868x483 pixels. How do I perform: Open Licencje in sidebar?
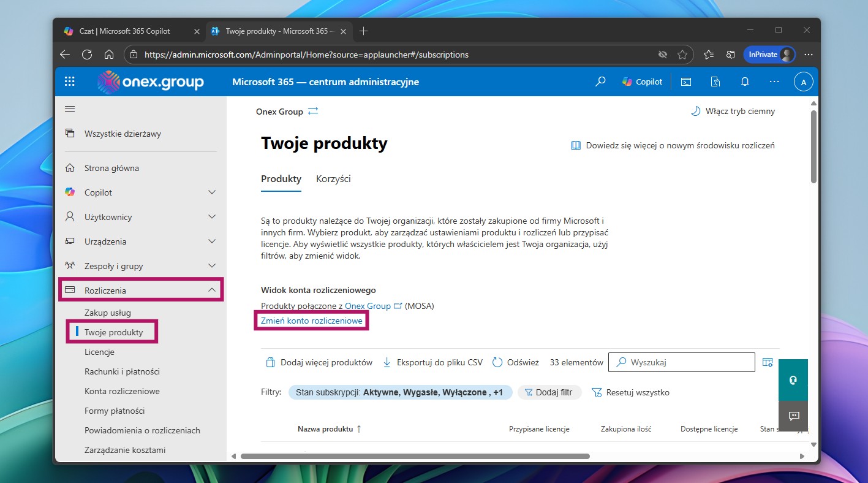[x=99, y=352]
